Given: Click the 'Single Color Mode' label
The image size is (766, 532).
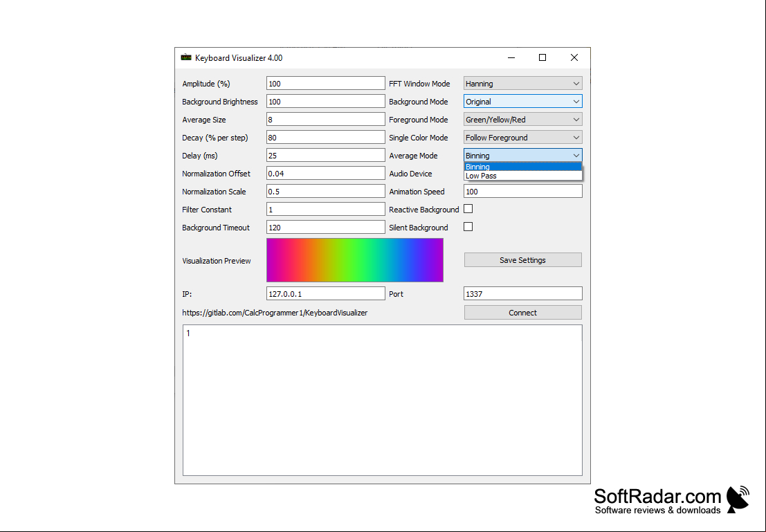Looking at the screenshot, I should [419, 138].
